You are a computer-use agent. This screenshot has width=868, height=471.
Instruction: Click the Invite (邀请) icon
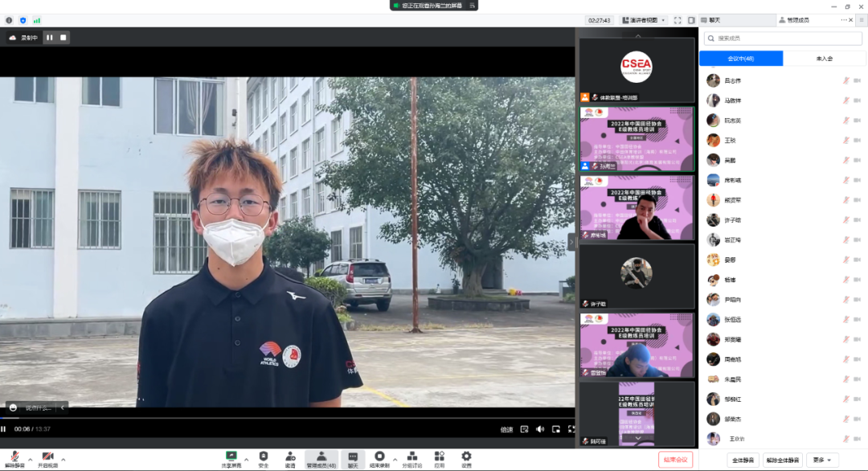[x=290, y=457]
